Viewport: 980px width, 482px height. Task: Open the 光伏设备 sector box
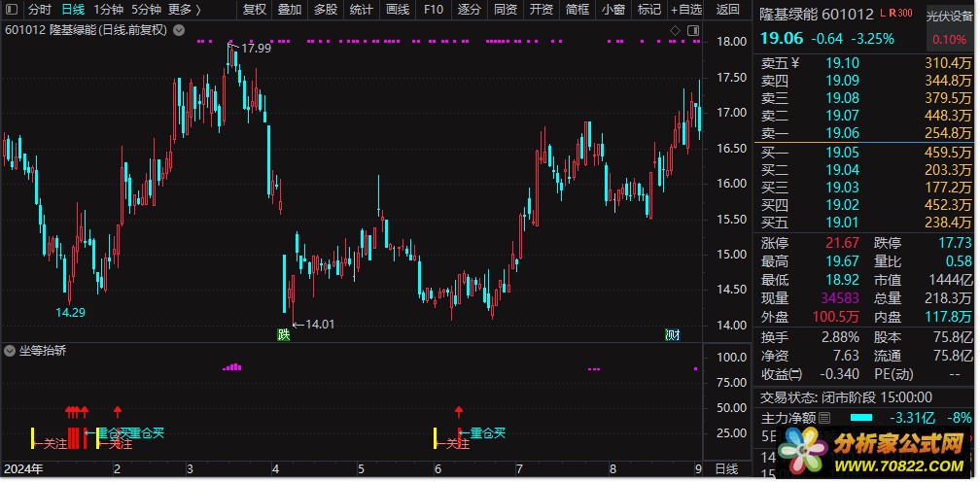pyautogui.click(x=948, y=17)
